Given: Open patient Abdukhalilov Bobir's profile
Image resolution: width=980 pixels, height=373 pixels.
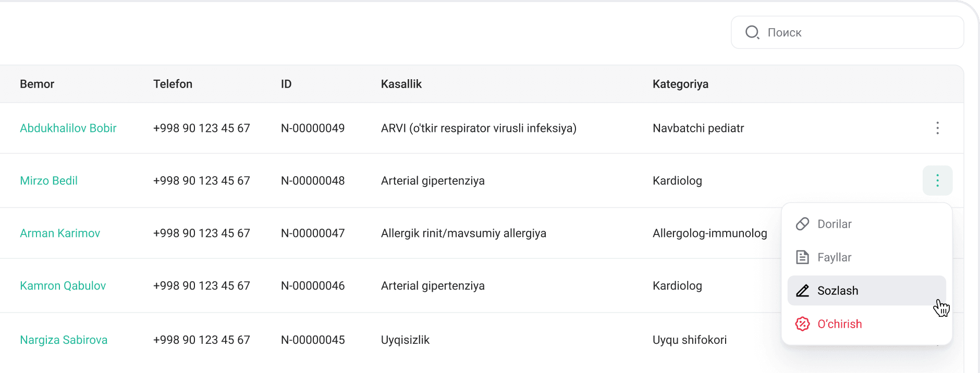Looking at the screenshot, I should [68, 128].
